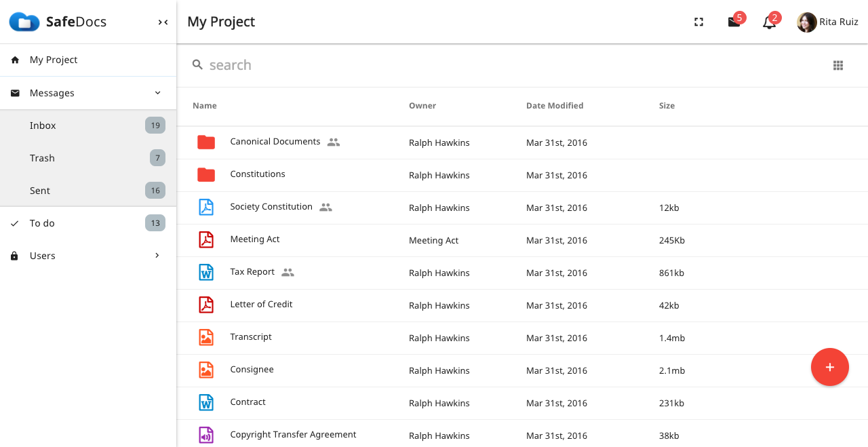Viewport: 868px width, 447px height.
Task: Open the Inbox menu item
Action: 88,125
